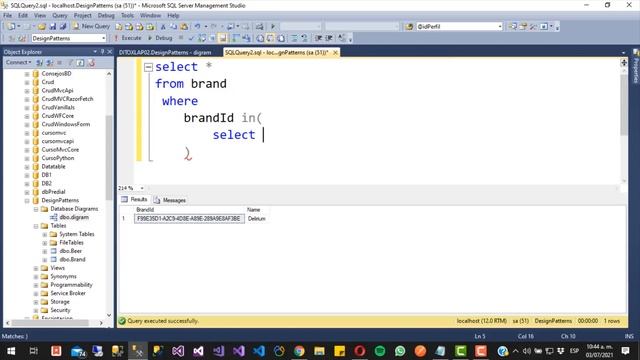Collapse the select statement region in editor

149,67
